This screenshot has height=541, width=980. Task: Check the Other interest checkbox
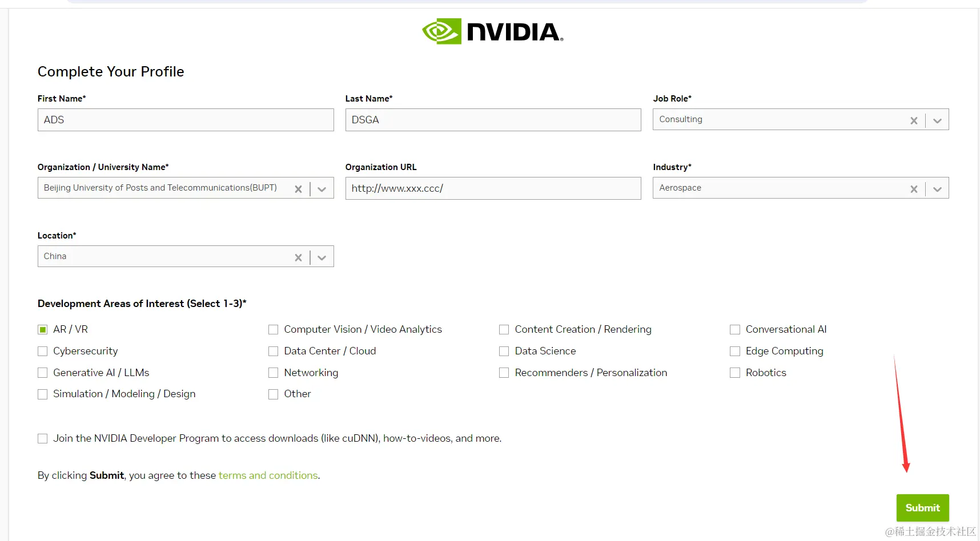pos(273,394)
